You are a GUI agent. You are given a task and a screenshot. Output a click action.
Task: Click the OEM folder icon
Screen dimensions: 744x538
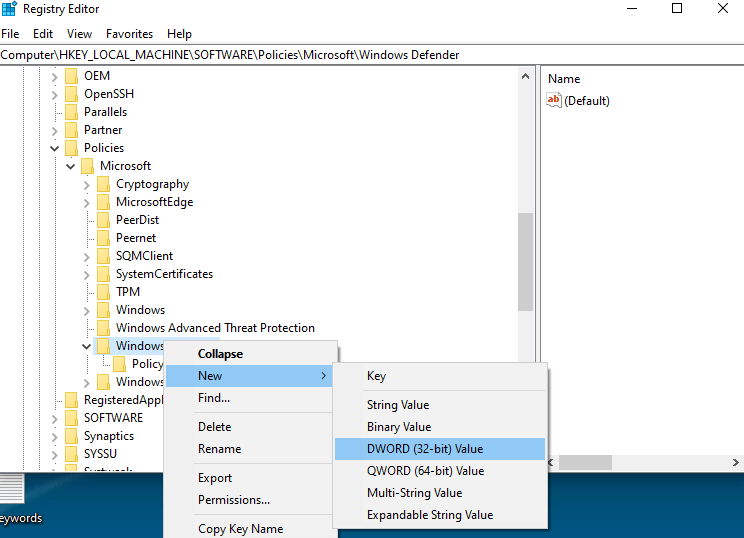tap(71, 76)
